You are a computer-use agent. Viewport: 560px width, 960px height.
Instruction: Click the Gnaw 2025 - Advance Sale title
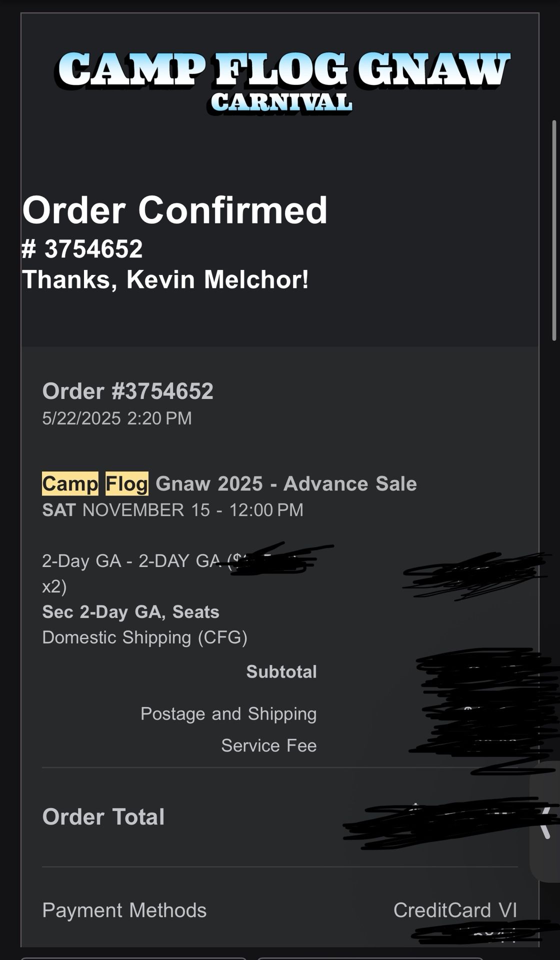point(286,483)
